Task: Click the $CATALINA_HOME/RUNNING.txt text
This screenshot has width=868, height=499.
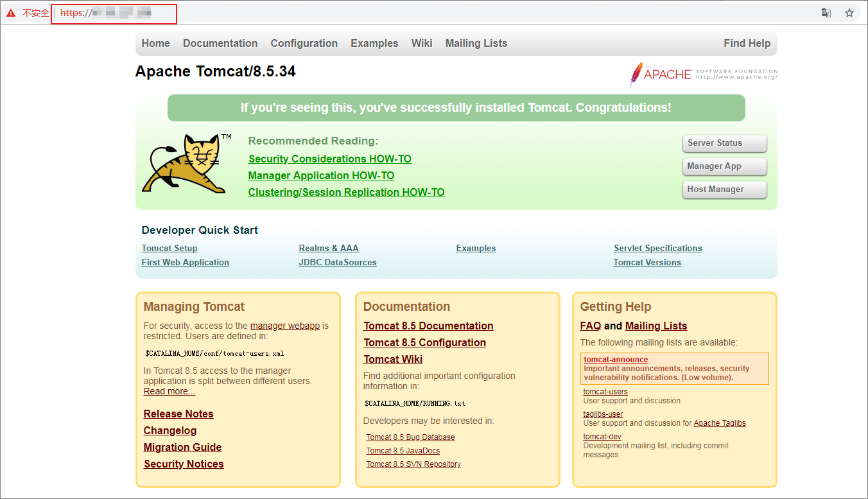Action: point(415,403)
